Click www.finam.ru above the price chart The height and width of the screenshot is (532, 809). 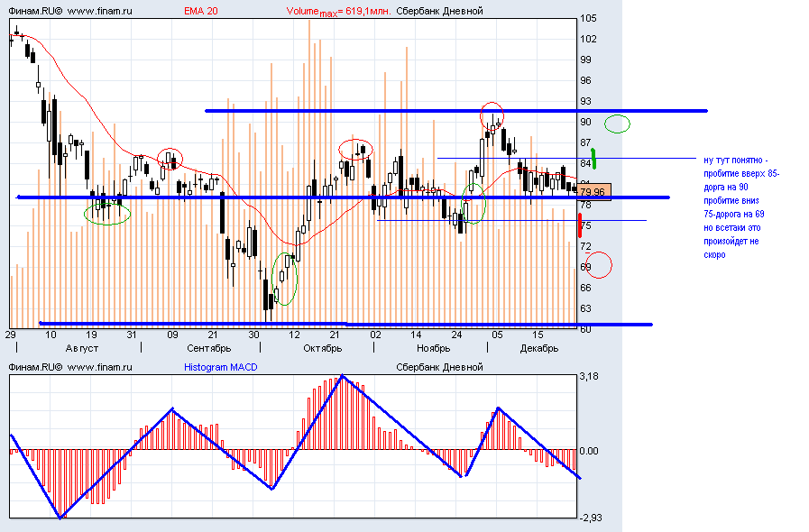click(x=99, y=11)
